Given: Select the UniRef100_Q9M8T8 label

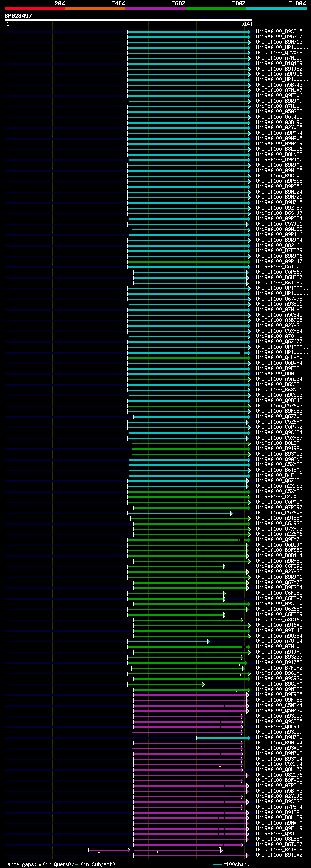Looking at the screenshot, I should (279, 689).
